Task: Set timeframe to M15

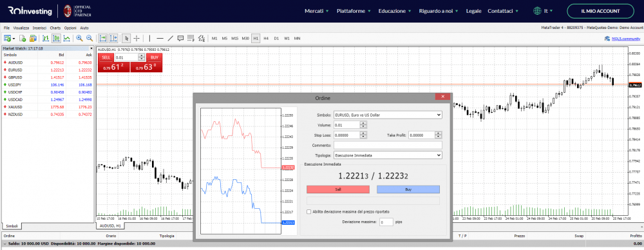Action: coord(235,38)
